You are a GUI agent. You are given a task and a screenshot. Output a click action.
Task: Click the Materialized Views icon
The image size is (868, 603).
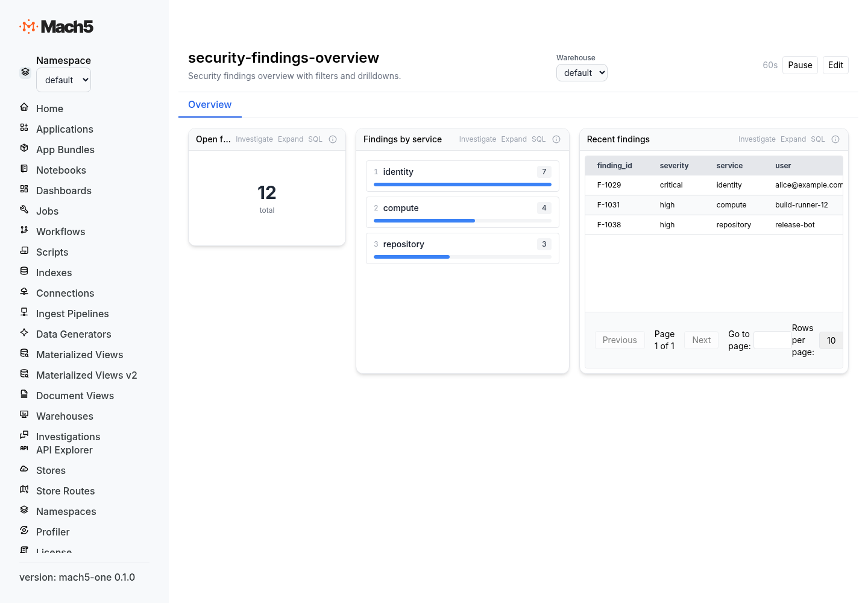tap(24, 353)
